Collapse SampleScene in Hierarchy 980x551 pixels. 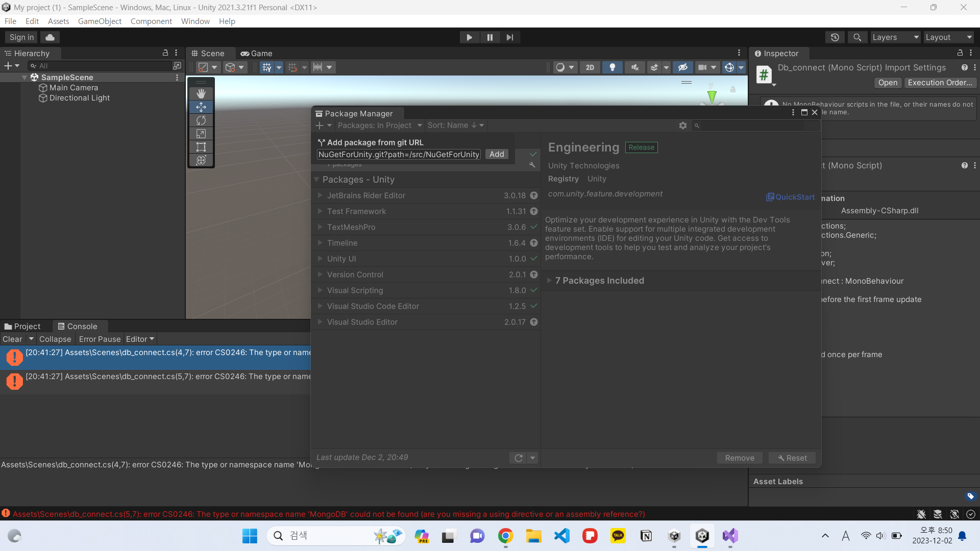(24, 78)
